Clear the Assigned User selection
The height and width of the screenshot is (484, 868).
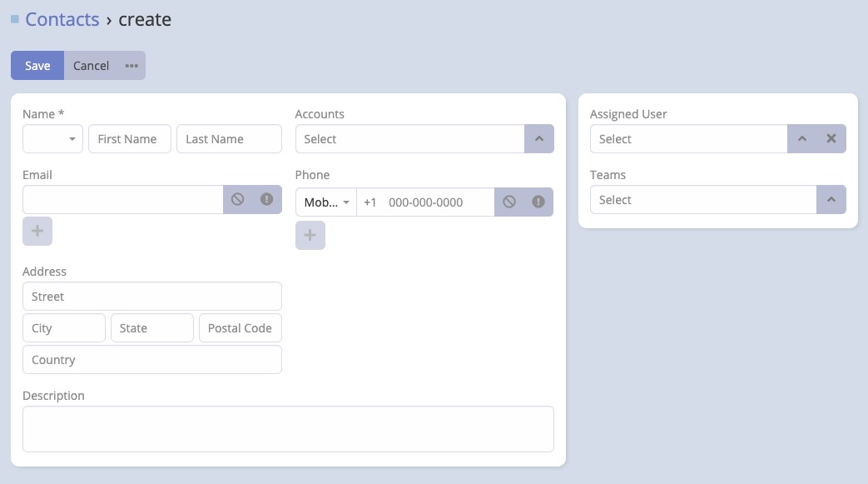click(832, 138)
